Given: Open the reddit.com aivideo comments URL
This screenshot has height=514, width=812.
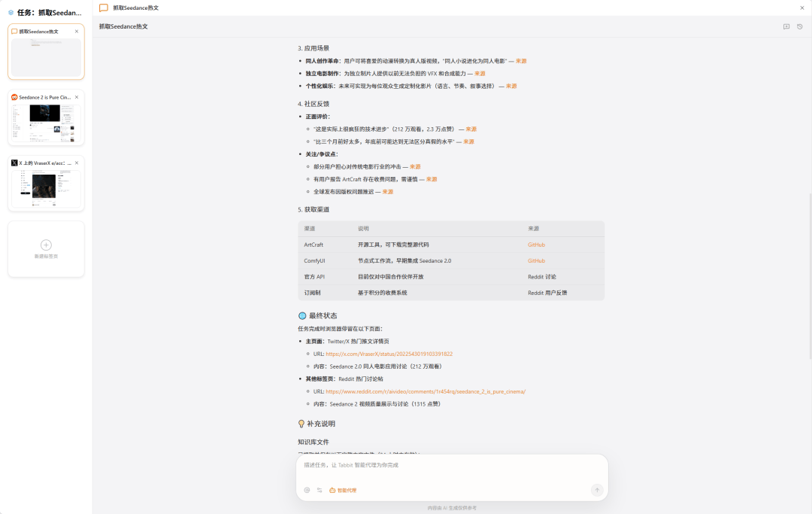Looking at the screenshot, I should [x=426, y=392].
